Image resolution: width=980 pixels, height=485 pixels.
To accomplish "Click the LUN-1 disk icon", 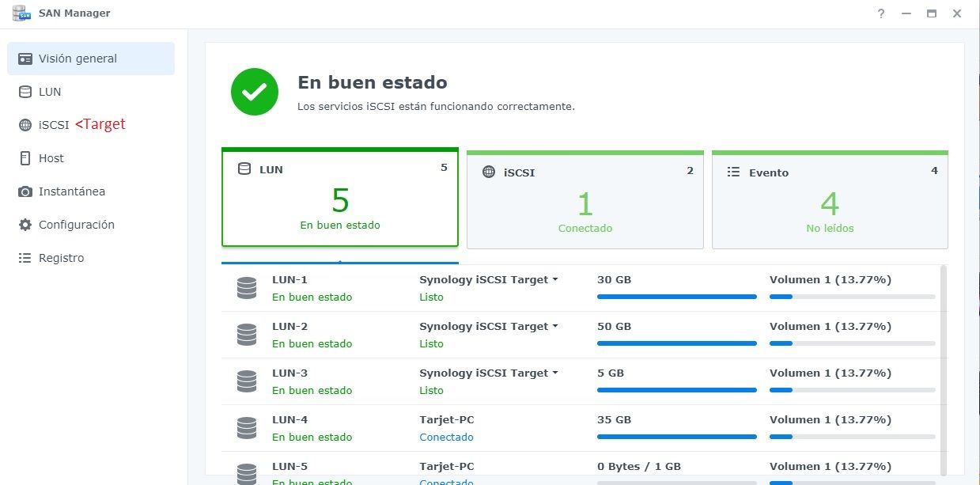I will click(x=246, y=287).
